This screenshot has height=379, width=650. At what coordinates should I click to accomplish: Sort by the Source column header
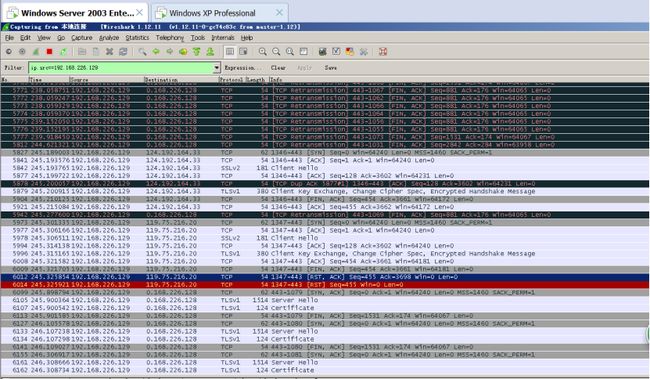tap(107, 80)
